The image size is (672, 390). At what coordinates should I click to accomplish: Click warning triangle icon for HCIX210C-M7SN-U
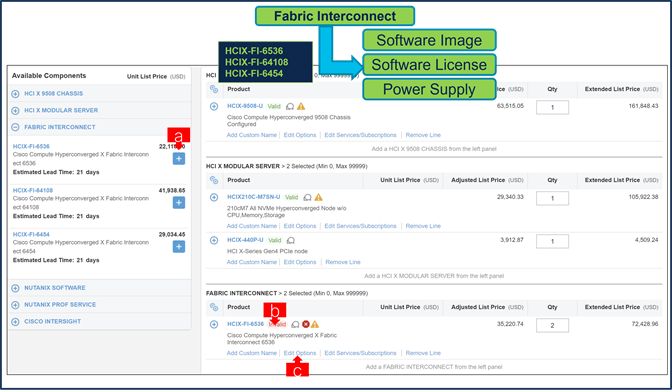[318, 197]
